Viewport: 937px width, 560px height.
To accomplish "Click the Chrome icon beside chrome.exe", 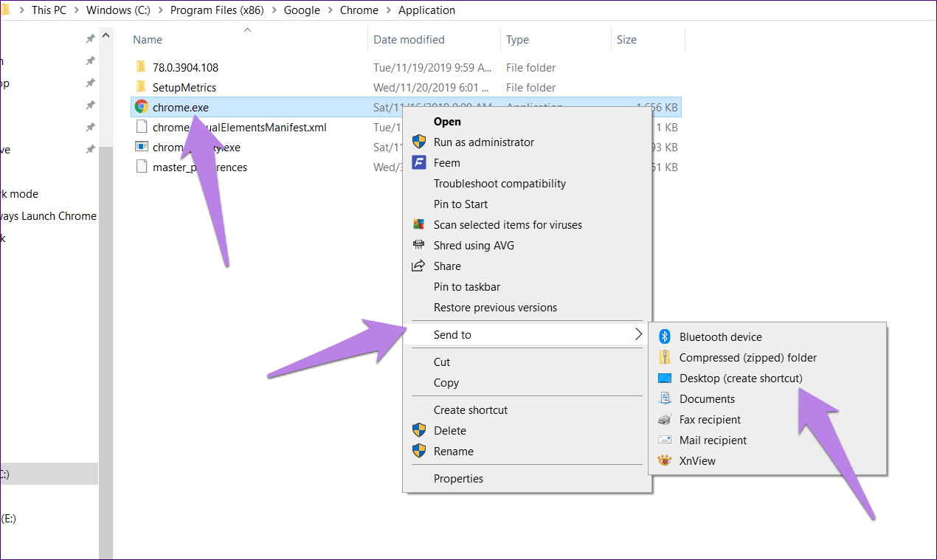I will click(x=142, y=107).
